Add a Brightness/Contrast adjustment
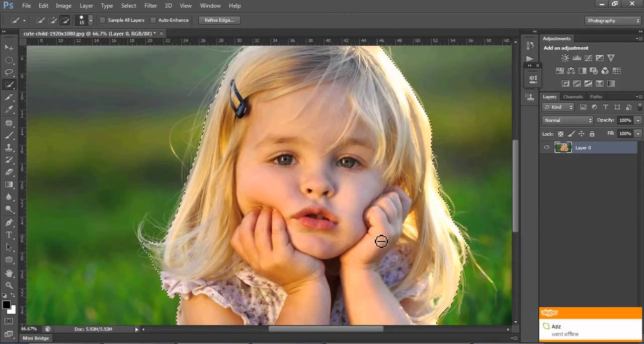644x344 pixels. coord(565,58)
